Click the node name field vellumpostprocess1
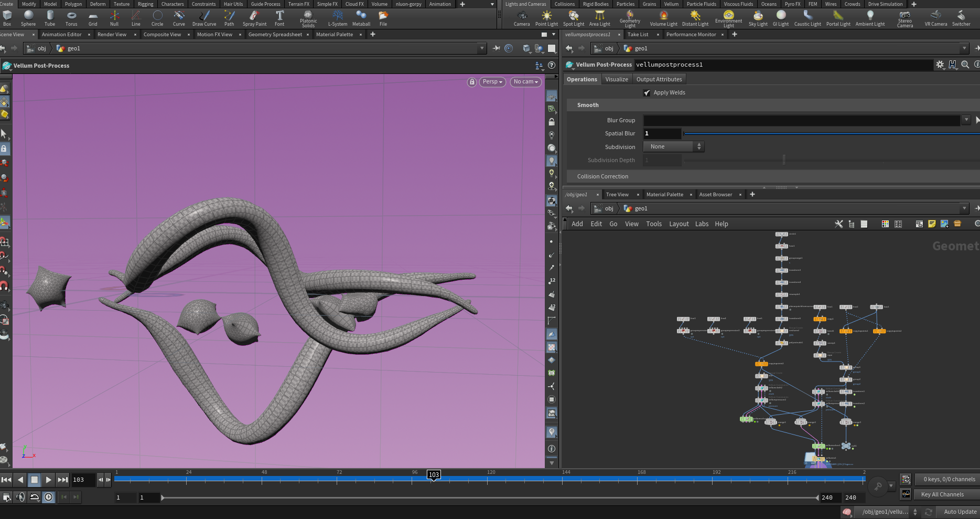Viewport: 980px width, 519px height. click(784, 65)
